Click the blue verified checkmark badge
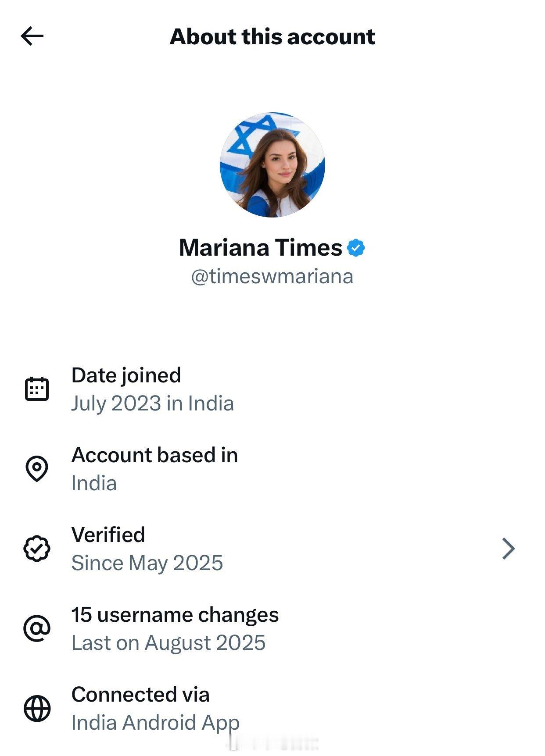 click(x=356, y=248)
